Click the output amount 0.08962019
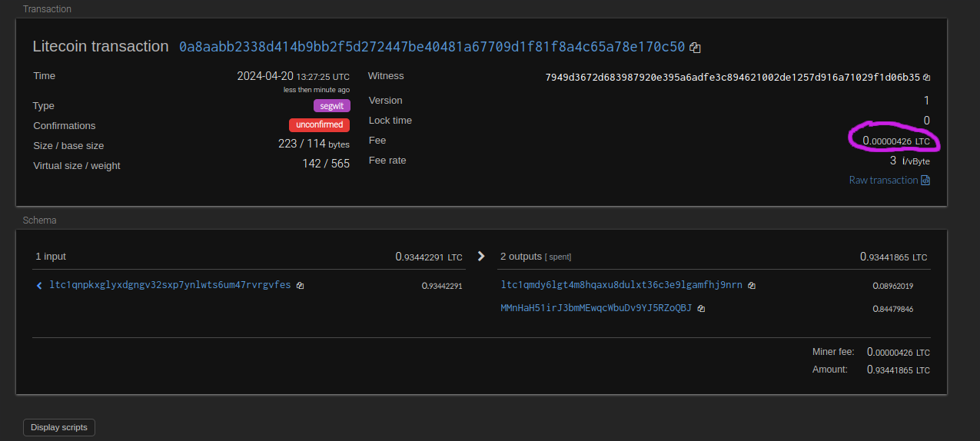980x441 pixels. (892, 286)
